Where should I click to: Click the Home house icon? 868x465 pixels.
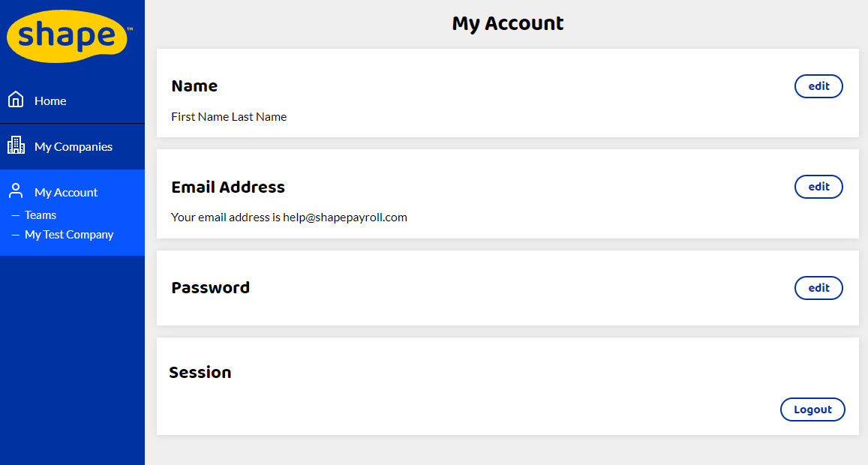16,100
